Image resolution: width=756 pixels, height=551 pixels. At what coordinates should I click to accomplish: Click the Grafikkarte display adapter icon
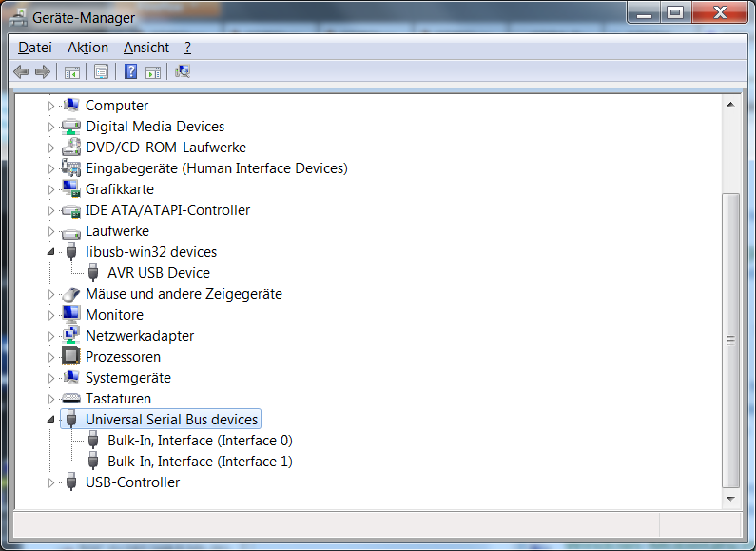(x=71, y=189)
